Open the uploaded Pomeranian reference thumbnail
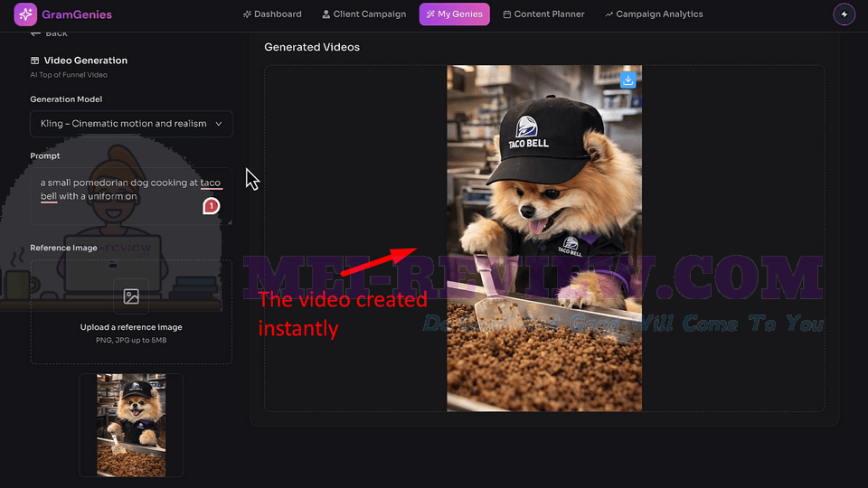868x488 pixels. coord(131,425)
